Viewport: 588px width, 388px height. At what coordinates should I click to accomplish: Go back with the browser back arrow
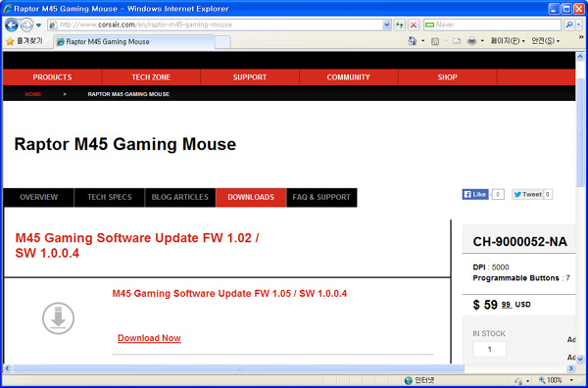pos(11,25)
